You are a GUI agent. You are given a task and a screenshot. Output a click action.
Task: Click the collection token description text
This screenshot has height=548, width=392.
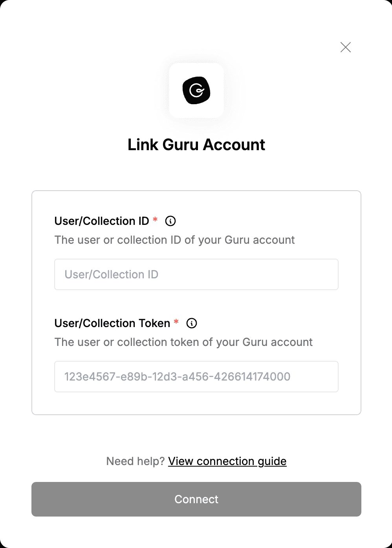point(183,342)
